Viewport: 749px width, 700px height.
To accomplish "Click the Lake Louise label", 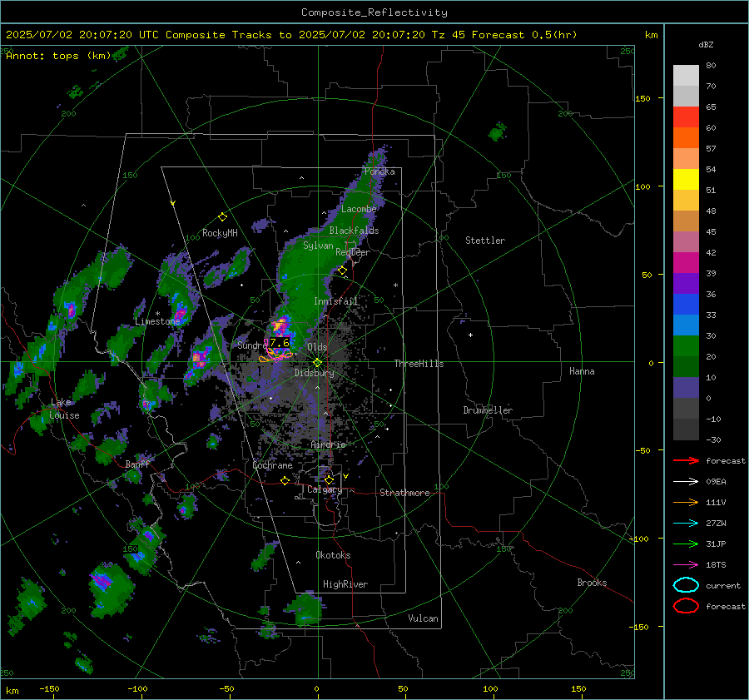I will 65,409.
